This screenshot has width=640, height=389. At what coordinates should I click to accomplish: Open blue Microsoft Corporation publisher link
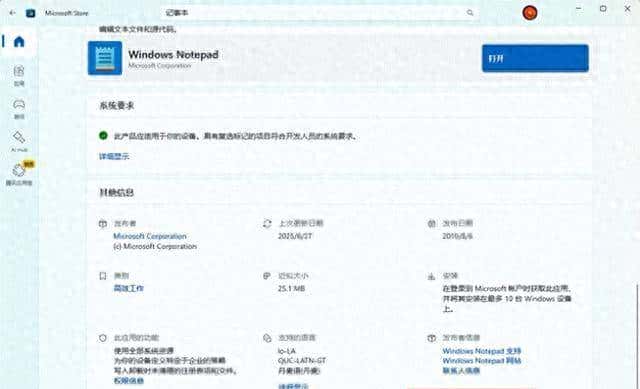(150, 236)
